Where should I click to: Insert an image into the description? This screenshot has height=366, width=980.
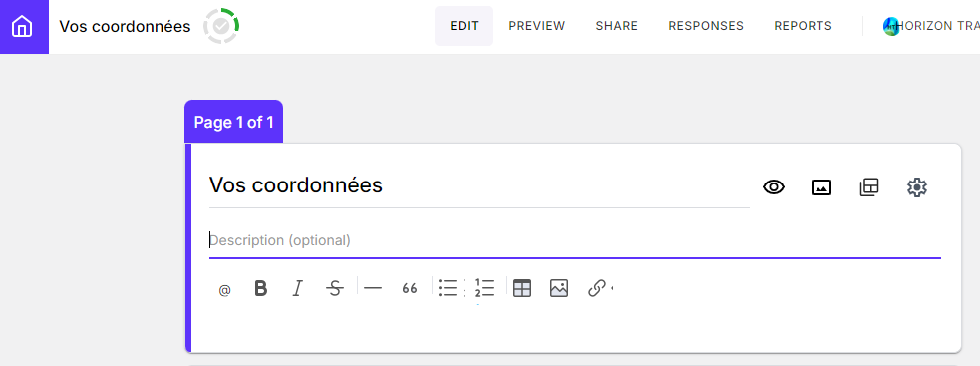(x=559, y=288)
